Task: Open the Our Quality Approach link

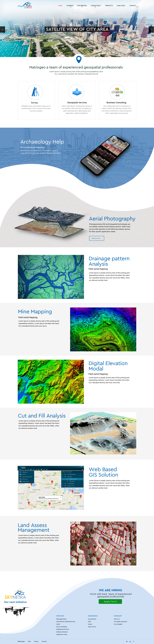Action: 120,621
